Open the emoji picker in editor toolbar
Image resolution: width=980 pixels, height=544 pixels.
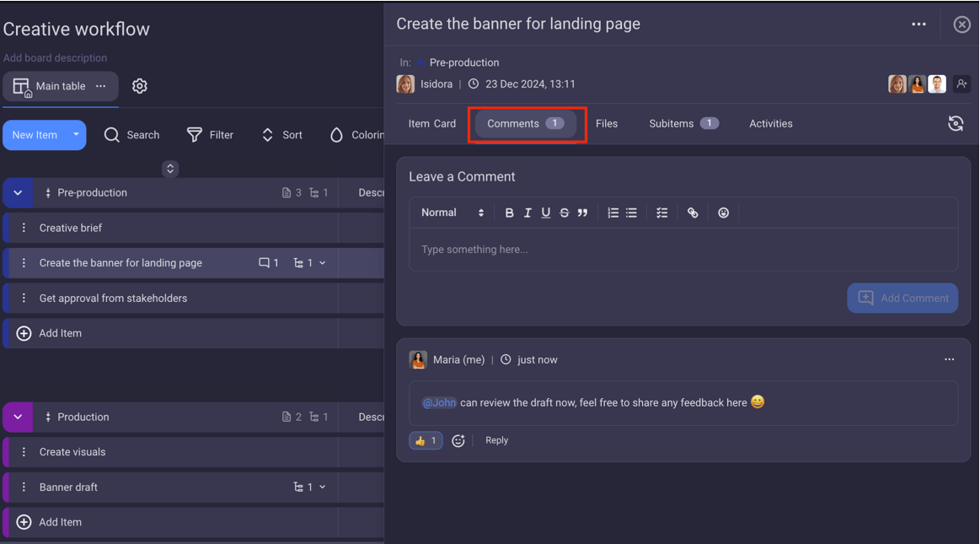click(723, 213)
